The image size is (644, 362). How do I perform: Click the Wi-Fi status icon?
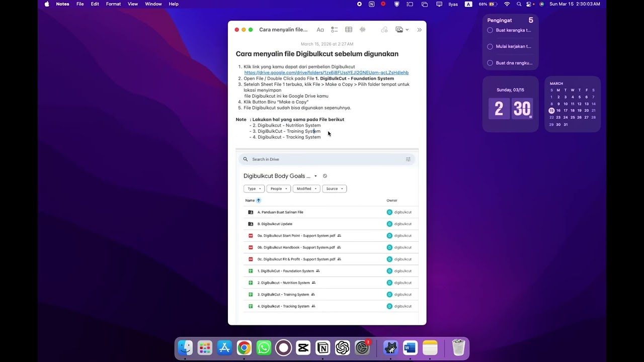point(507,4)
